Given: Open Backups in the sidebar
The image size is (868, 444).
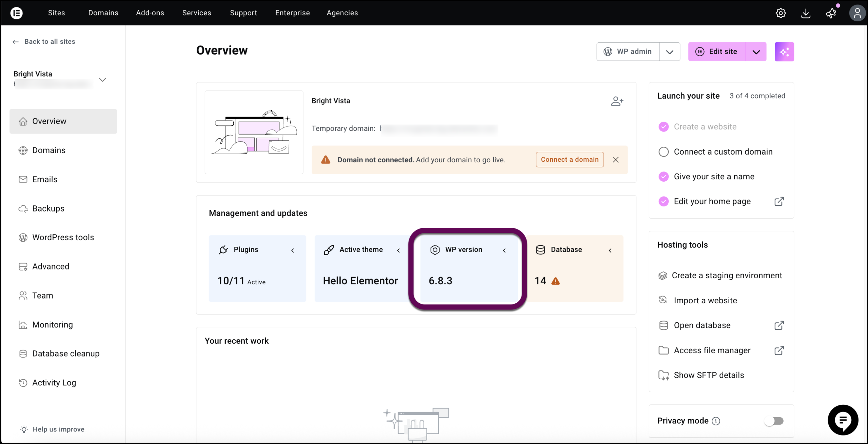Looking at the screenshot, I should point(48,208).
